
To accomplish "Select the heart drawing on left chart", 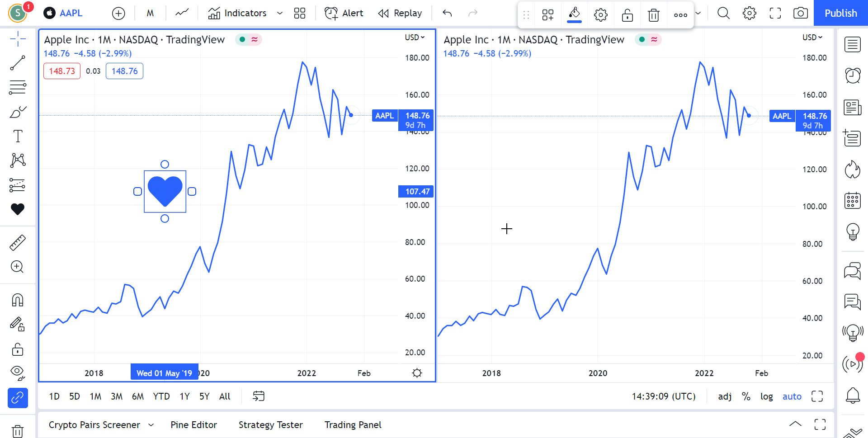I will point(165,191).
